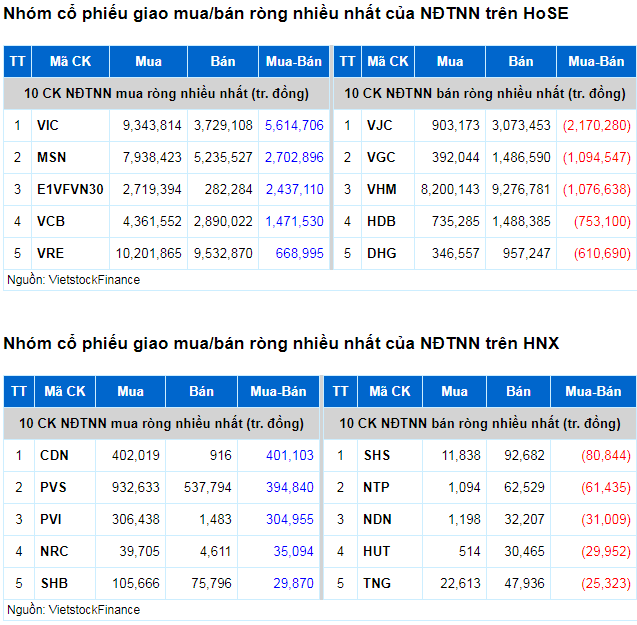
Task: Select DHG ticker in net-sell list
Action: coord(382,254)
